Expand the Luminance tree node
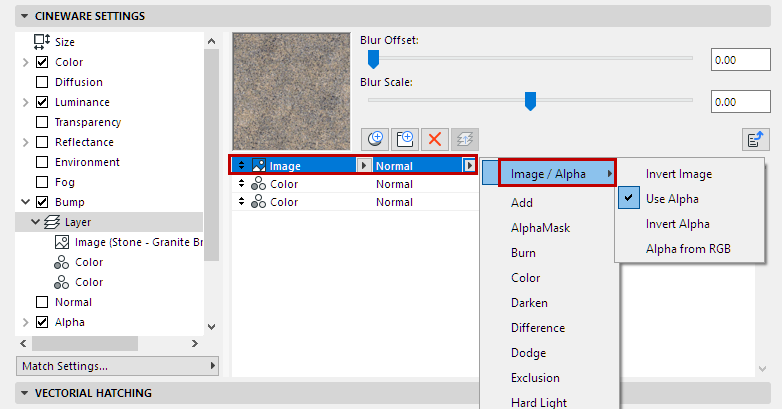Image resolution: width=782 pixels, height=409 pixels. click(25, 102)
